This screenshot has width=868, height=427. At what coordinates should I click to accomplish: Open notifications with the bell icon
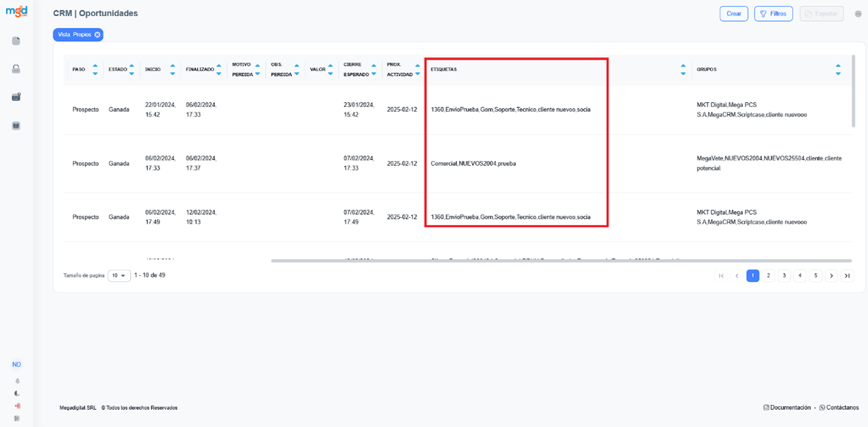pos(17,381)
